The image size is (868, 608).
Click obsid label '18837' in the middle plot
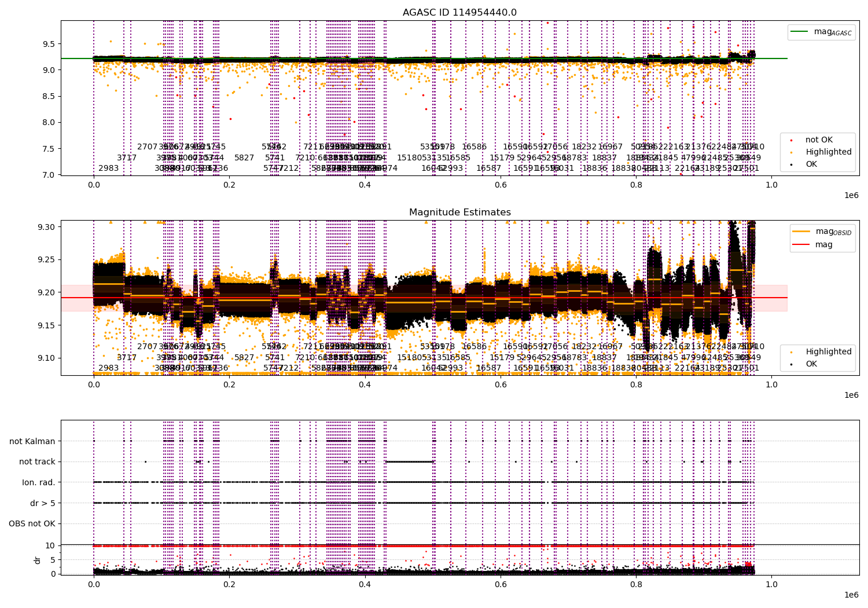tap(605, 358)
